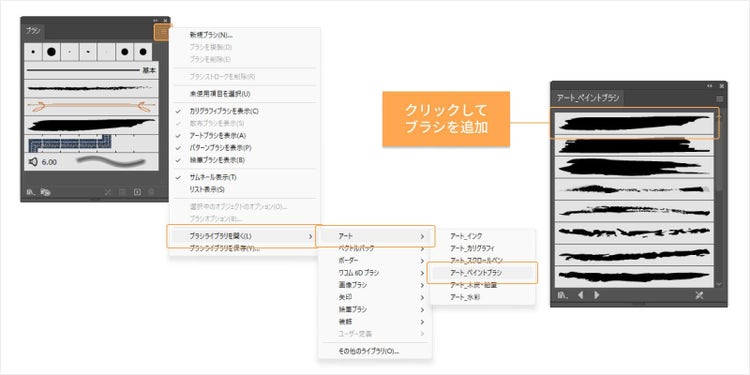
Task: Choose サムネール表示(T) view option
Action: [x=213, y=177]
